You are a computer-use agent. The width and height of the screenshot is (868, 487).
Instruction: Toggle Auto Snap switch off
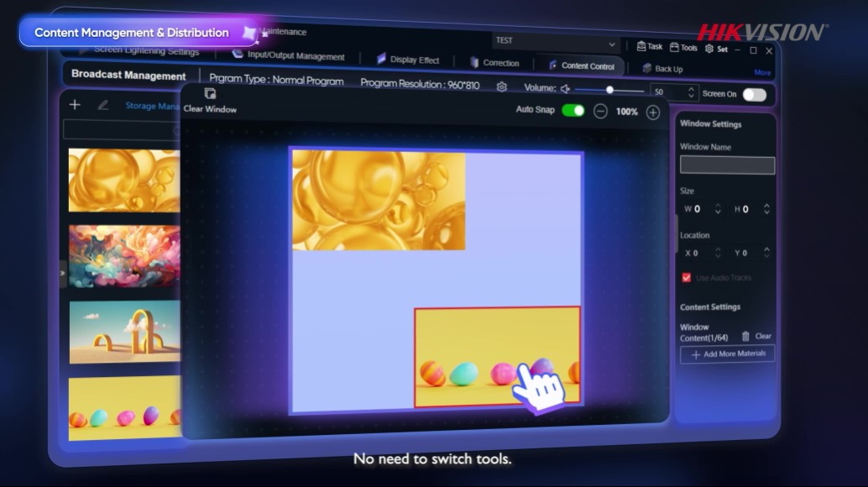point(573,110)
